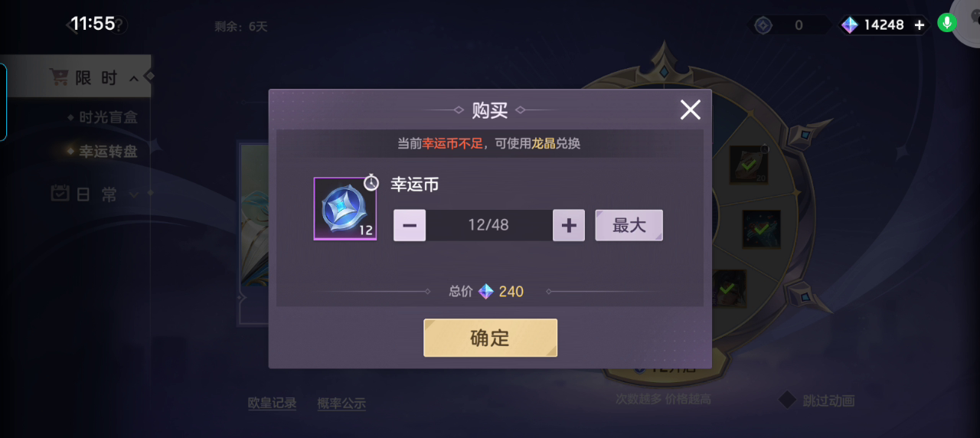Click the timer icon beside 幸运币
The image size is (980, 438).
tap(371, 182)
